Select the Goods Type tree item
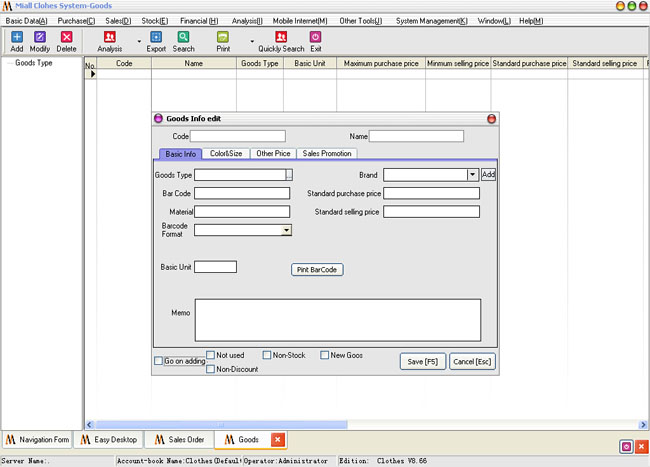Viewport: 650px width, 467px height. coord(34,63)
